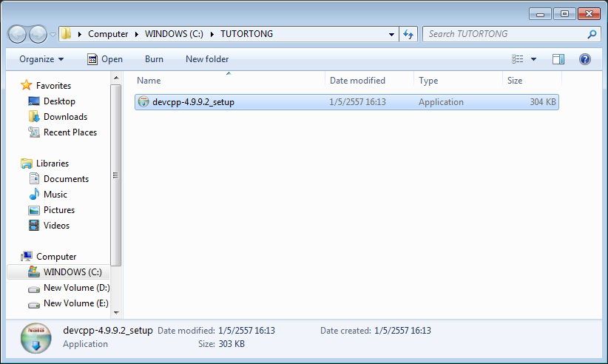Open the Documents library
Viewport: 608px width, 364px height.
pos(66,179)
